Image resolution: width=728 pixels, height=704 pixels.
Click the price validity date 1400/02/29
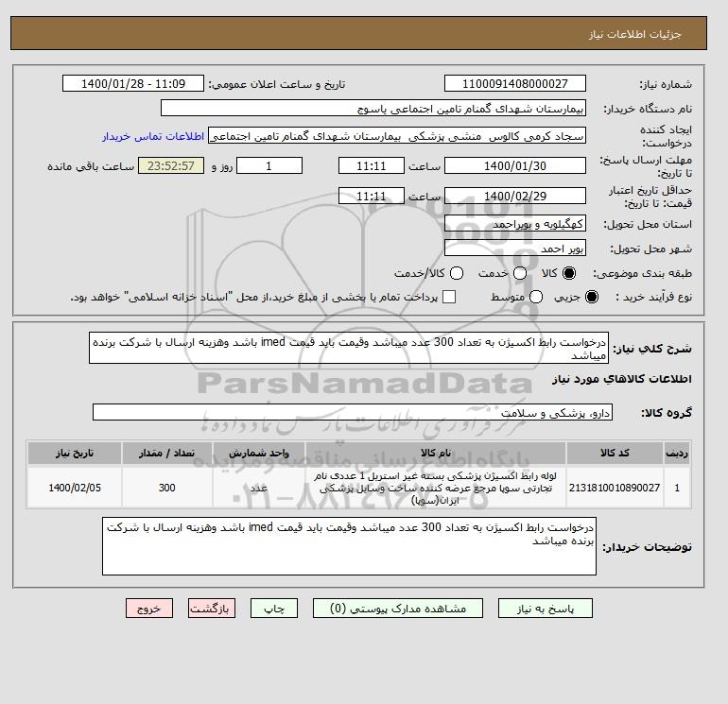tap(515, 196)
